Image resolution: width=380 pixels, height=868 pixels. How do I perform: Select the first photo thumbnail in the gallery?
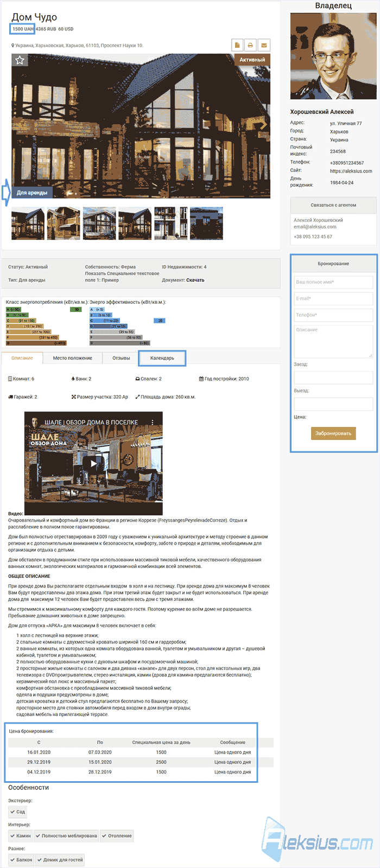coord(28,223)
